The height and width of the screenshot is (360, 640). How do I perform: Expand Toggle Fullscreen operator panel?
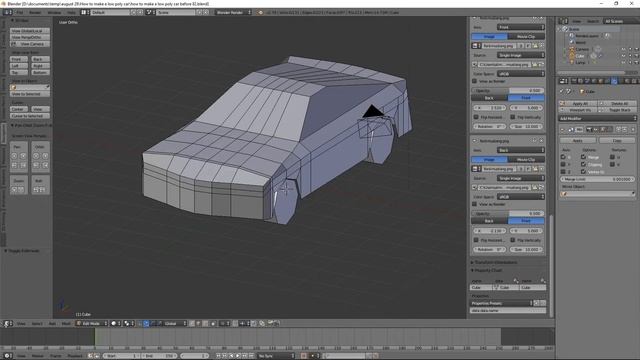tap(22, 251)
